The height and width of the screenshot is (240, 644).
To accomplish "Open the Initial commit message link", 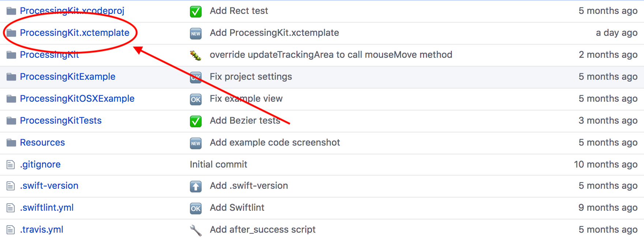I will 218,164.
